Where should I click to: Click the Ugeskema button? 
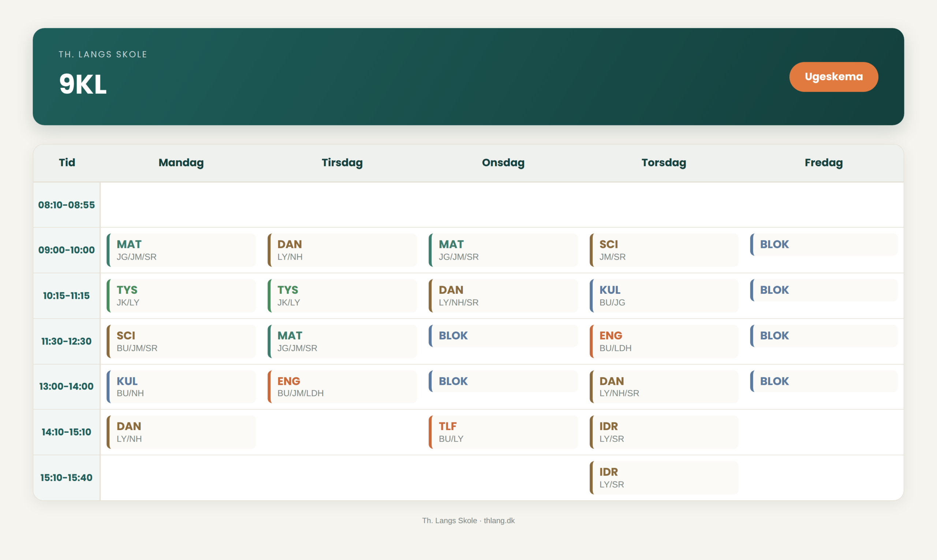[833, 76]
